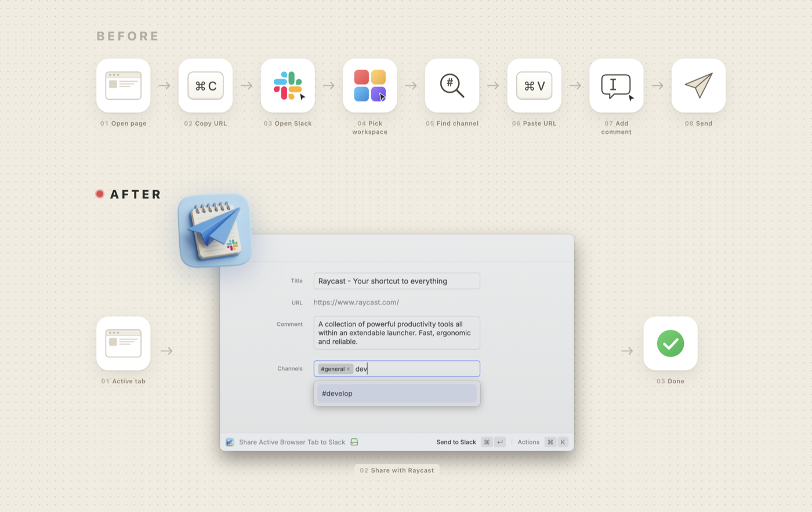Viewport: 812px width, 512px height.
Task: Click the 02 Share with Raycast caption
Action: coord(397,470)
